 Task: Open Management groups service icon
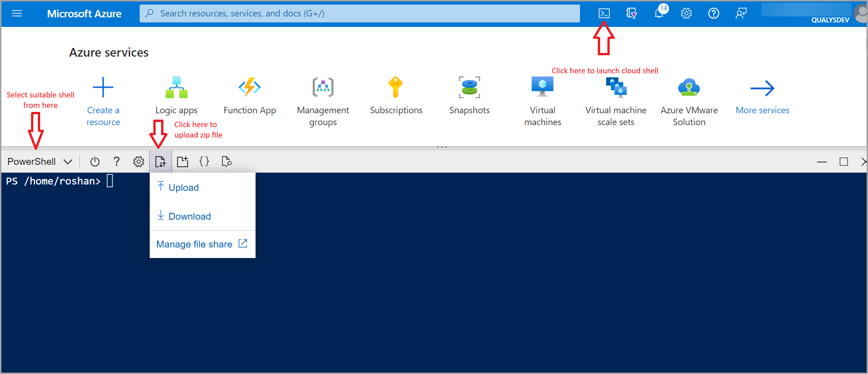(323, 87)
